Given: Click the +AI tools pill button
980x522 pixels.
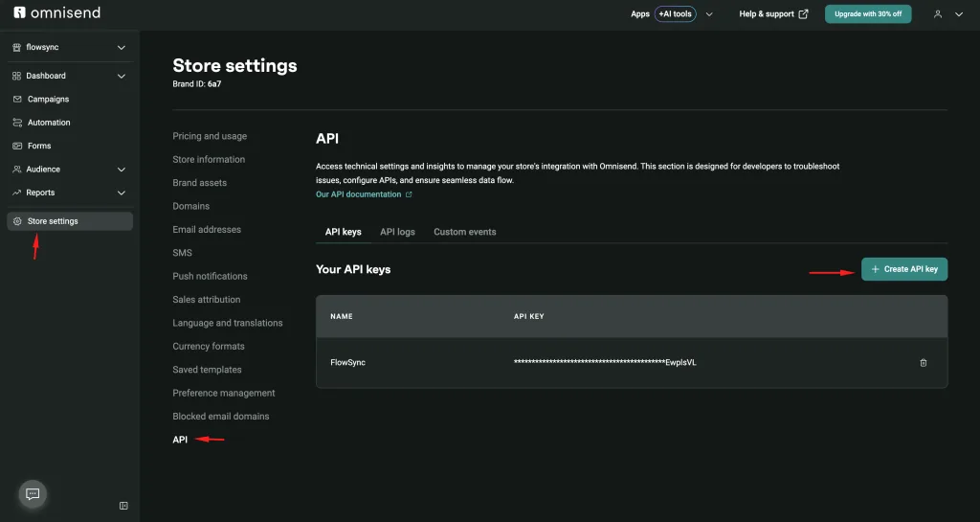Looking at the screenshot, I should [x=675, y=13].
